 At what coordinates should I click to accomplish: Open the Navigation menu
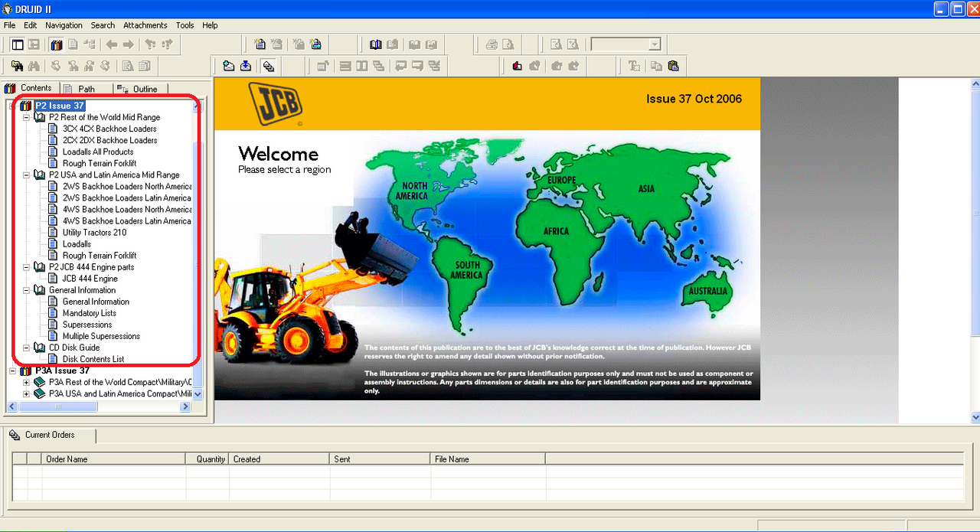64,25
